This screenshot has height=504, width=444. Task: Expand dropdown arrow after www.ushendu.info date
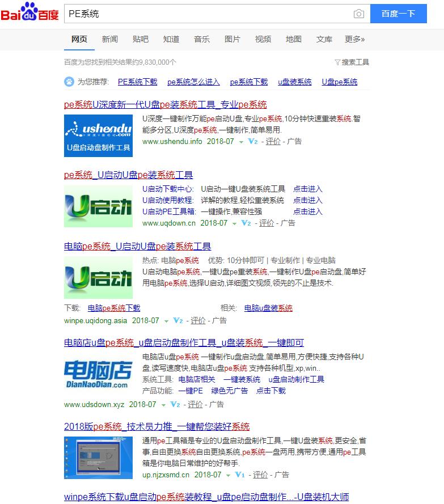[x=241, y=142]
